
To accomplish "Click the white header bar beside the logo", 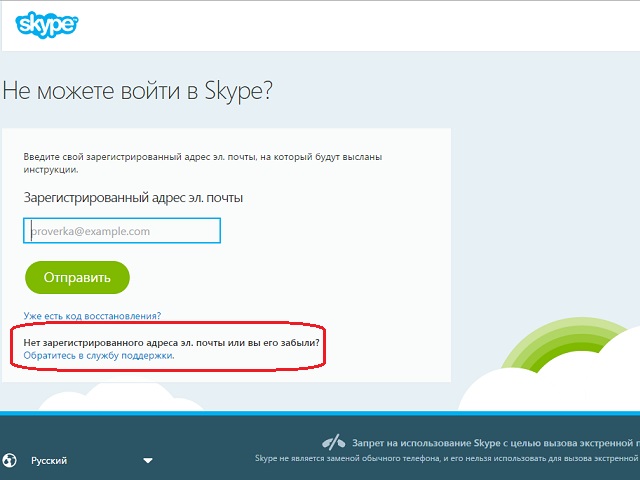I will [350, 25].
